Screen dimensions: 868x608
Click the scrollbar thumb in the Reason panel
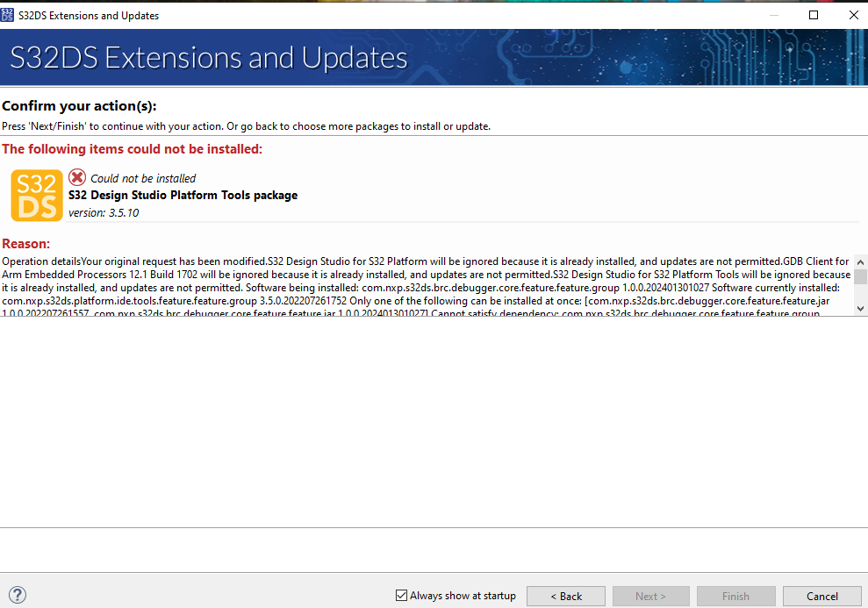pyautogui.click(x=861, y=276)
